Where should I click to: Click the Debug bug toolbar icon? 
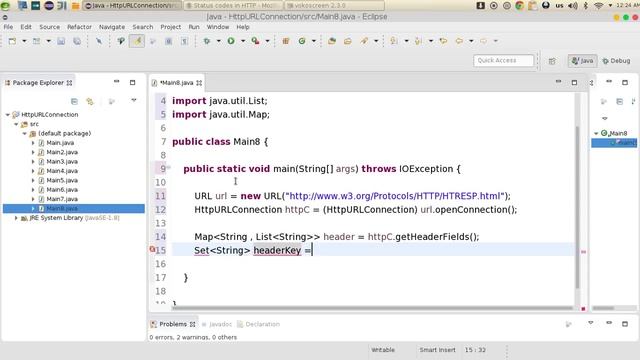[x=207, y=41]
